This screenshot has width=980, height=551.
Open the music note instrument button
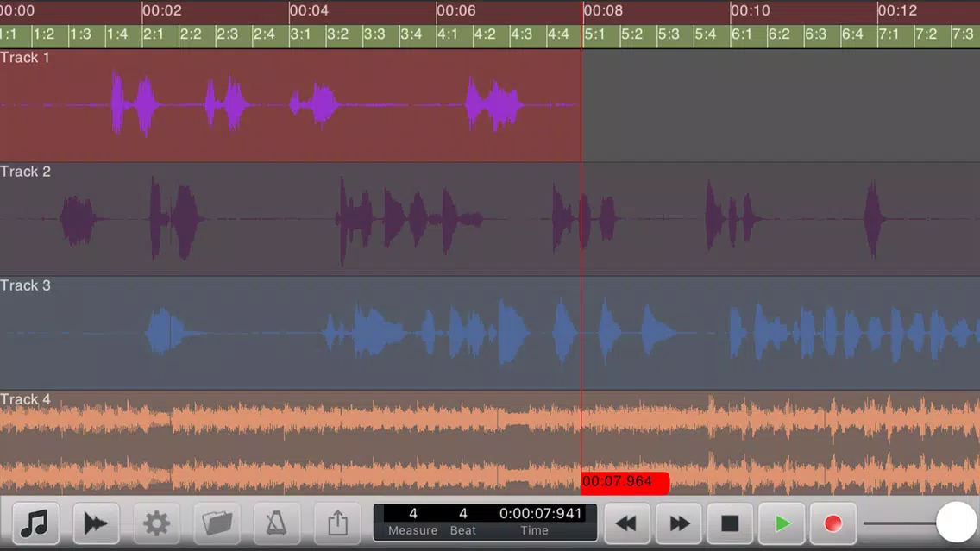tap(35, 523)
